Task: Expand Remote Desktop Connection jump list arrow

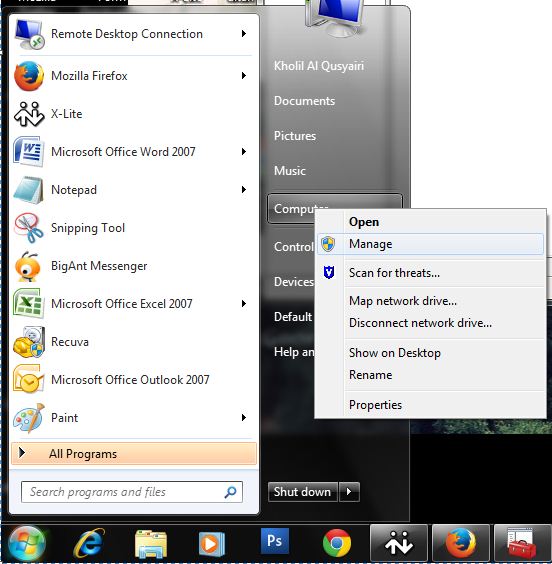Action: (x=244, y=34)
